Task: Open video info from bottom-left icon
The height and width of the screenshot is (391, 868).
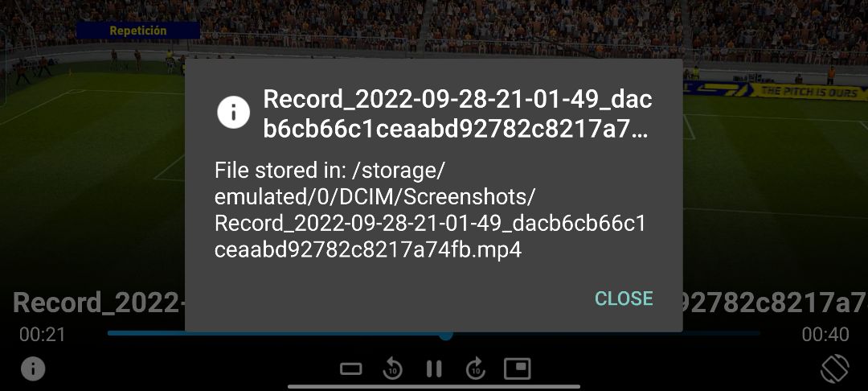Action: pos(33,368)
